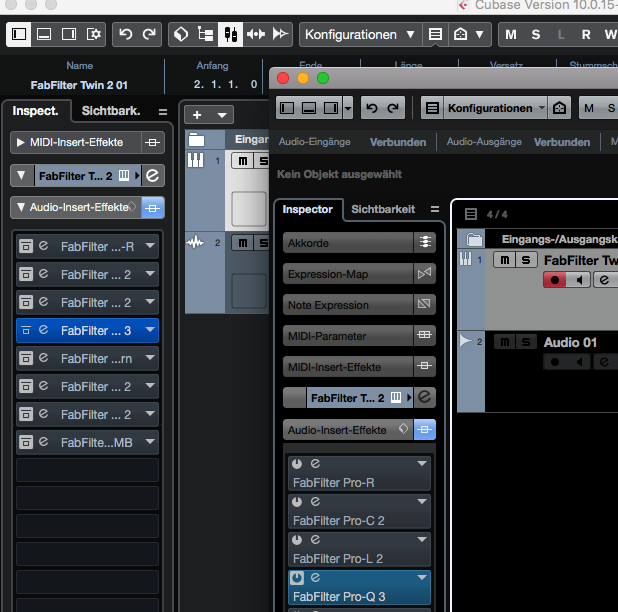Toggle the power button for FabFilter Pro-R insert

297,464
